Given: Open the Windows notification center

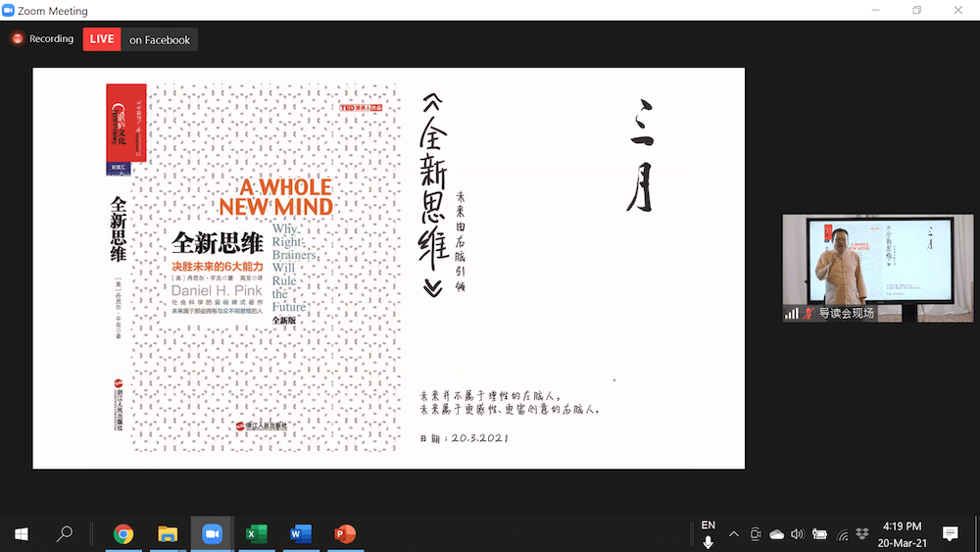Looking at the screenshot, I should coord(950,533).
